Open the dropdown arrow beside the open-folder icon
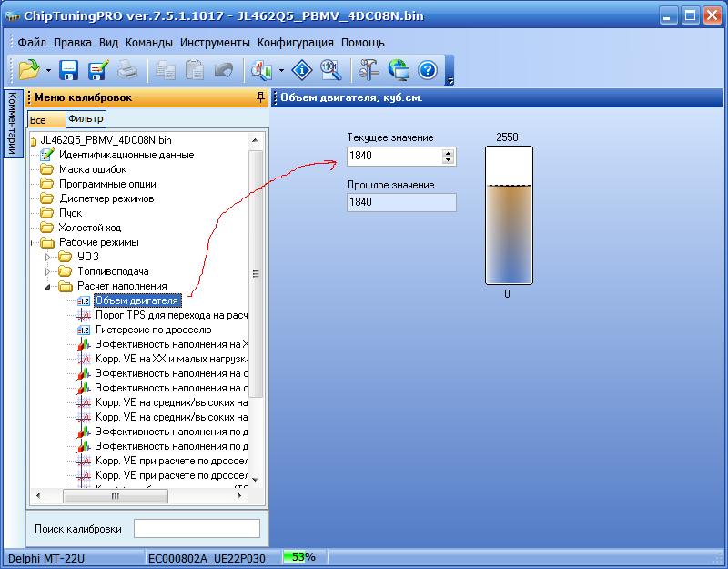728x569 pixels. [x=48, y=71]
